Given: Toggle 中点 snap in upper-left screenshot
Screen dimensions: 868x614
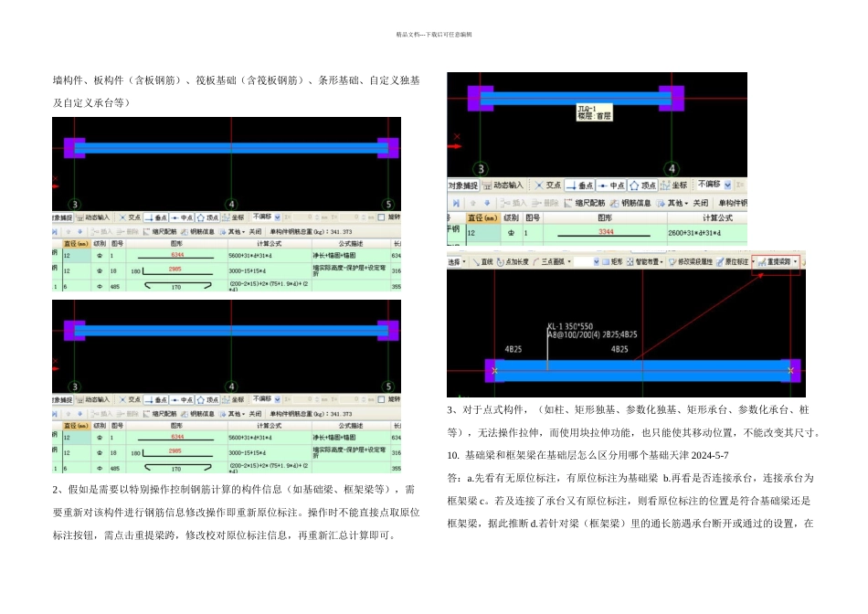Looking at the screenshot, I should click(x=182, y=217).
